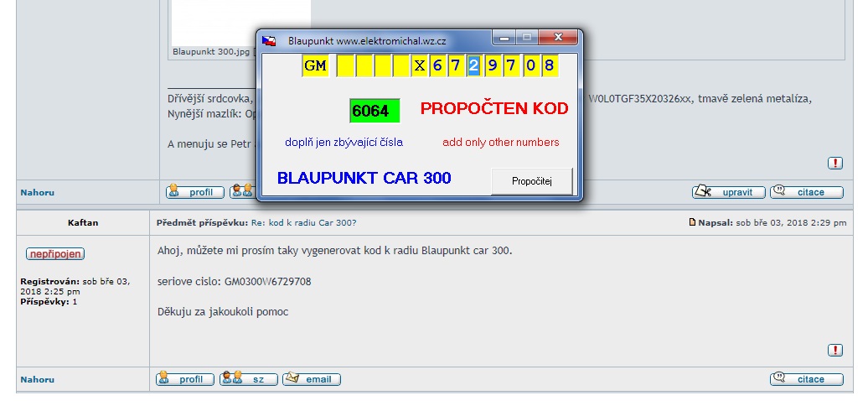Minimize the Blaupunkt dialog window
Image resolution: width=868 pixels, height=406 pixels.
(x=504, y=38)
